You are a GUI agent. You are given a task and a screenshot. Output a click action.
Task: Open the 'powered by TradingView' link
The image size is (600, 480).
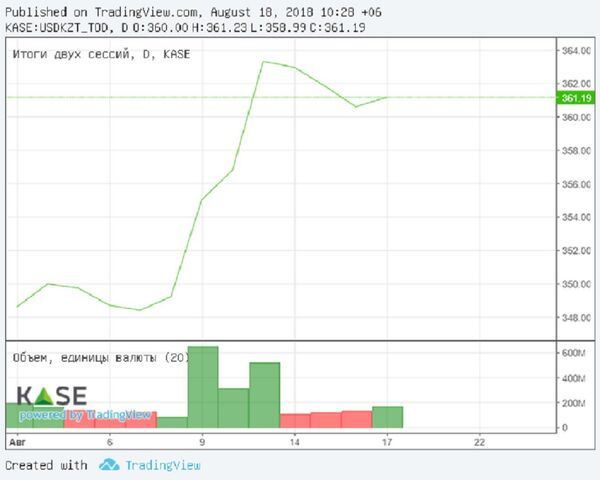click(x=85, y=415)
